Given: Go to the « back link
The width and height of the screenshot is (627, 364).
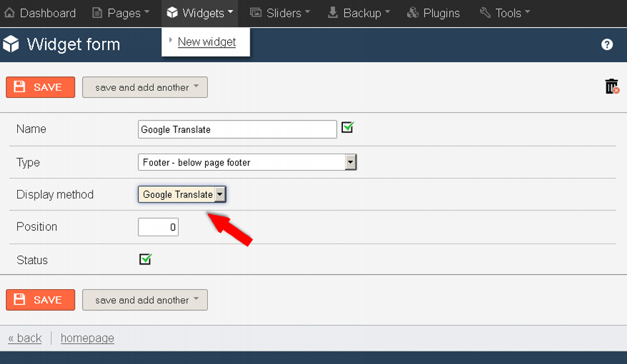Looking at the screenshot, I should tap(24, 338).
